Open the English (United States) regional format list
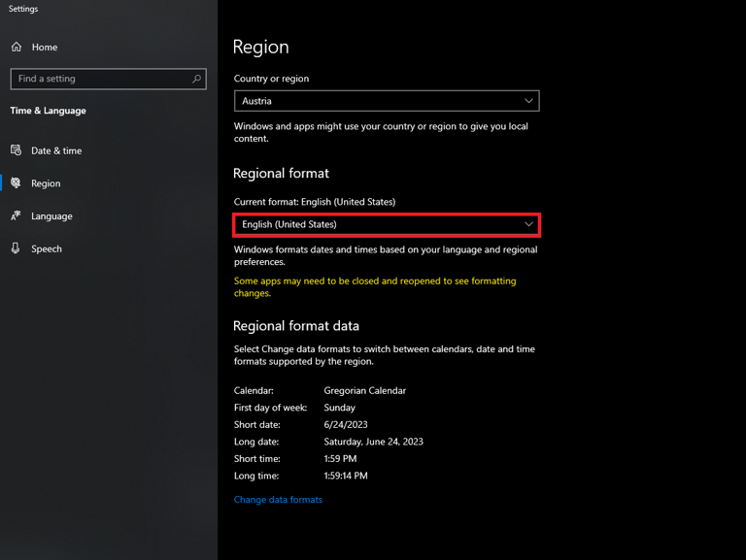The height and width of the screenshot is (560, 746). [379, 224]
